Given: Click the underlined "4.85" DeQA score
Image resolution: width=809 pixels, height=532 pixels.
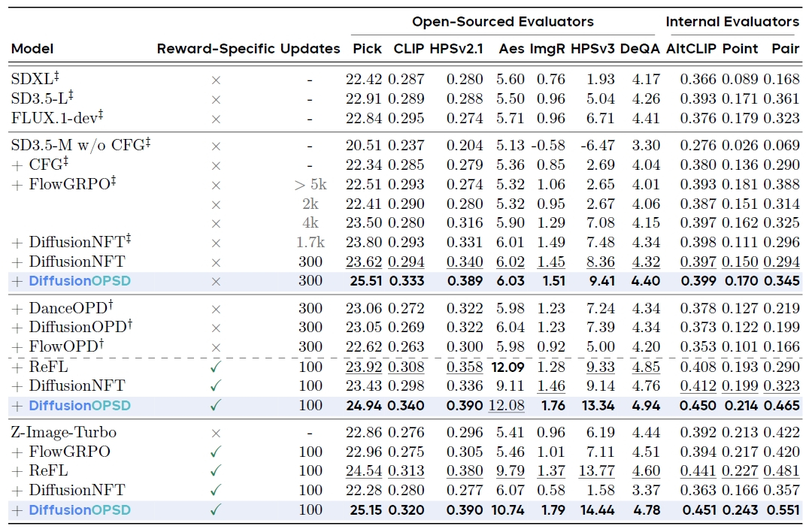Looking at the screenshot, I should point(646,367).
